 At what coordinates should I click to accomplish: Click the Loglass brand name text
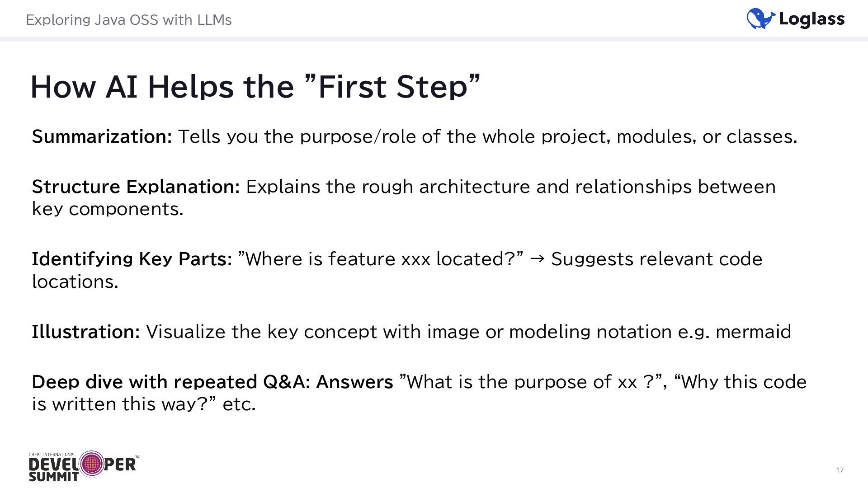pyautogui.click(x=811, y=19)
